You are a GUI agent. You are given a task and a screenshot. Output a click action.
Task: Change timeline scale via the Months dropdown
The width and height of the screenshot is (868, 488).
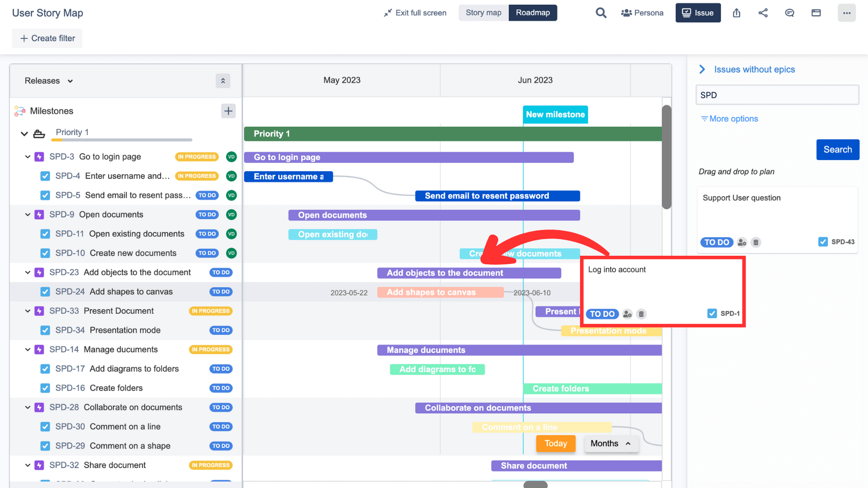tap(611, 443)
